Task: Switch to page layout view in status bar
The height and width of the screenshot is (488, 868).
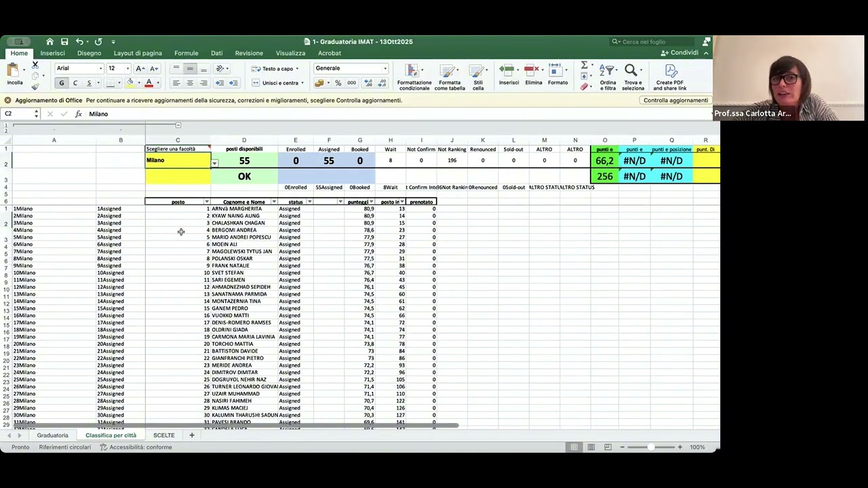Action: [x=591, y=447]
